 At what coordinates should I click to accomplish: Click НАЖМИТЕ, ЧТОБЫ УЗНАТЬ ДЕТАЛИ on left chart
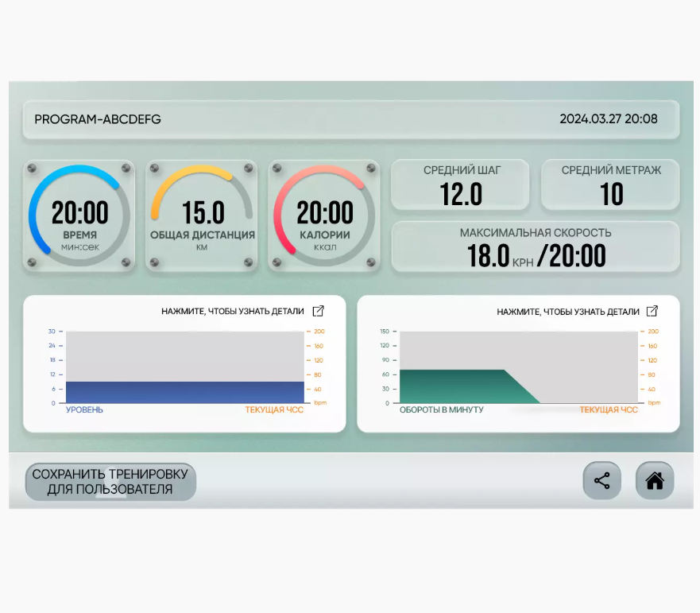233,312
